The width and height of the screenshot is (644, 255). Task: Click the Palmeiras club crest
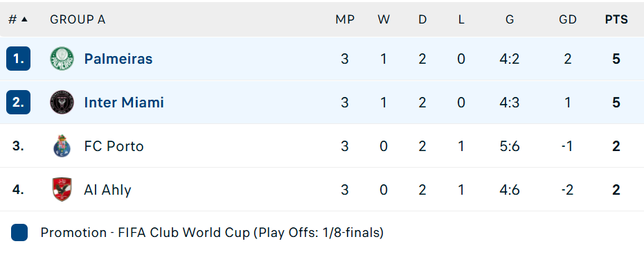point(62,59)
